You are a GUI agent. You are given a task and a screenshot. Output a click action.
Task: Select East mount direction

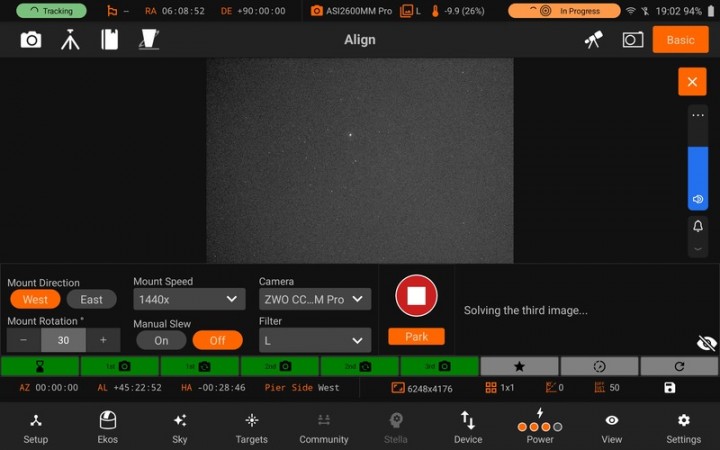pyautogui.click(x=91, y=300)
